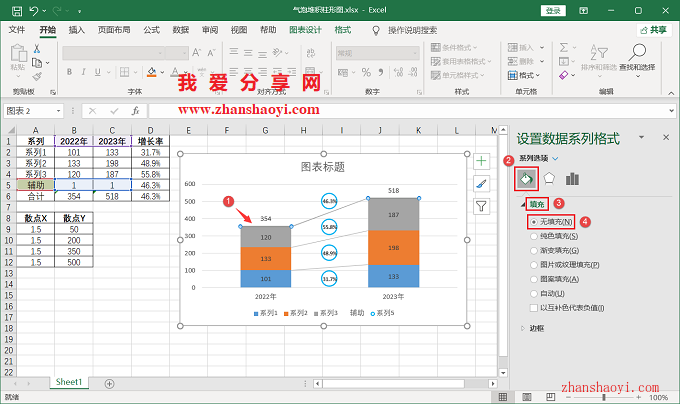Screen dimensions: 680x404
Task: Open the number format dropdown
Action: point(415,53)
